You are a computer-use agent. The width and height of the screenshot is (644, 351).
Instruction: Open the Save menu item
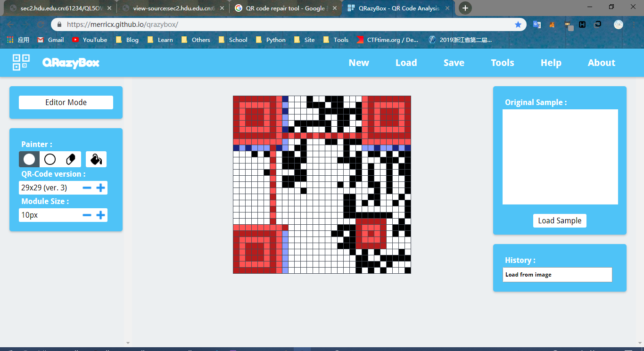click(454, 63)
